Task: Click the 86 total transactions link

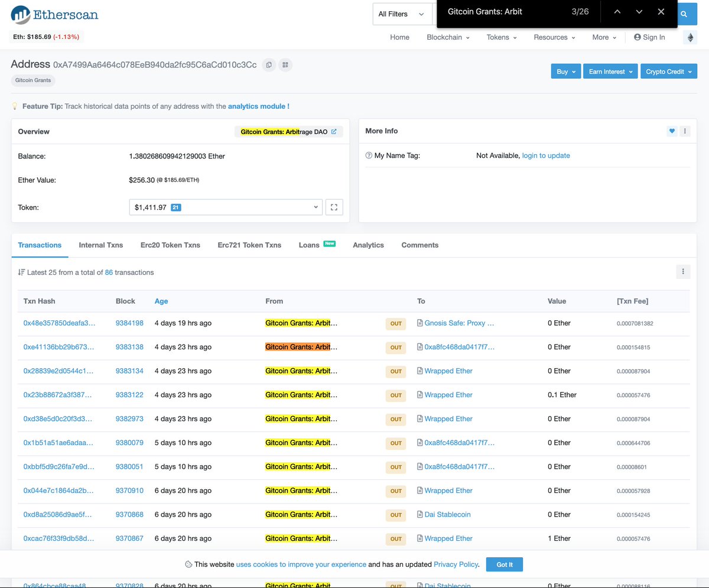Action: 109,272
